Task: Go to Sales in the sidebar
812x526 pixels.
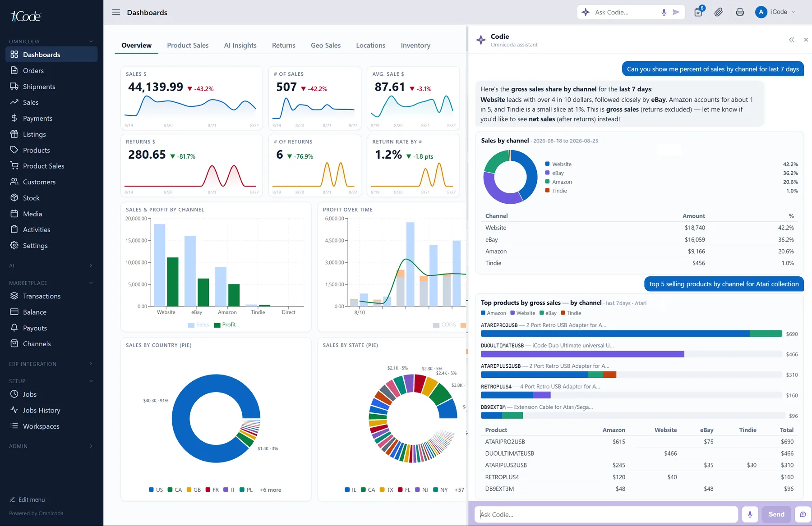Action: point(51,102)
